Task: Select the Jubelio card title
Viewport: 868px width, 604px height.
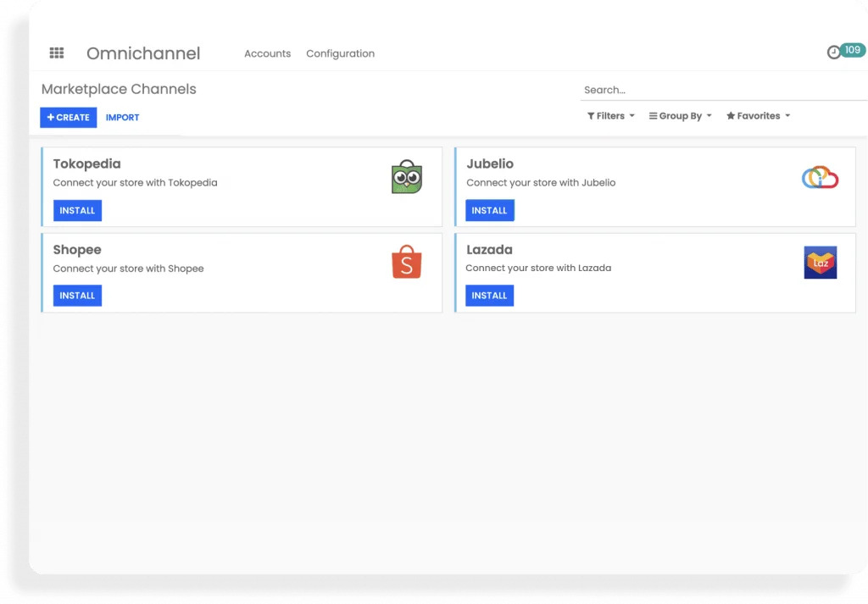Action: [x=490, y=163]
